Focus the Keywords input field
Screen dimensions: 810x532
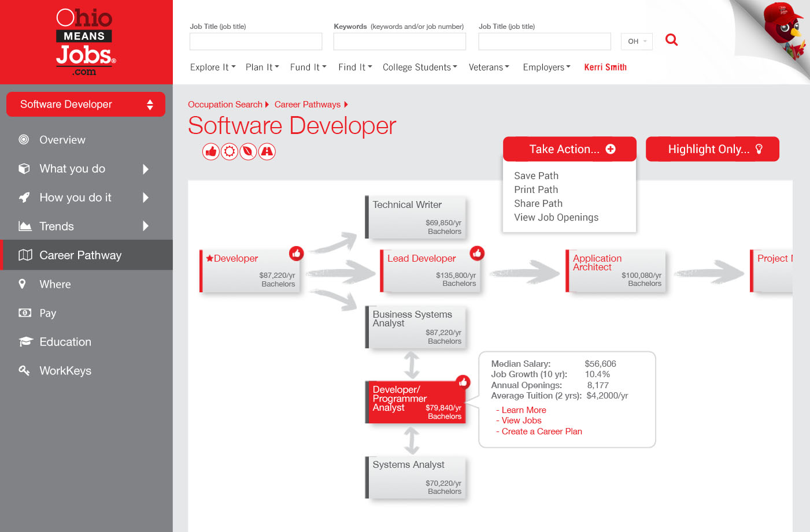click(400, 42)
